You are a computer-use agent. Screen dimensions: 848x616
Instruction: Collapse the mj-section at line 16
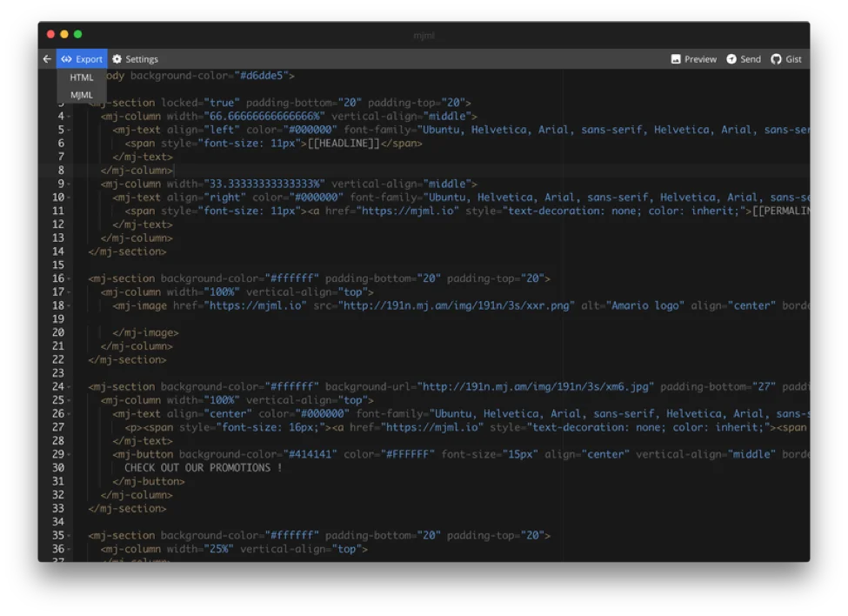coord(69,279)
